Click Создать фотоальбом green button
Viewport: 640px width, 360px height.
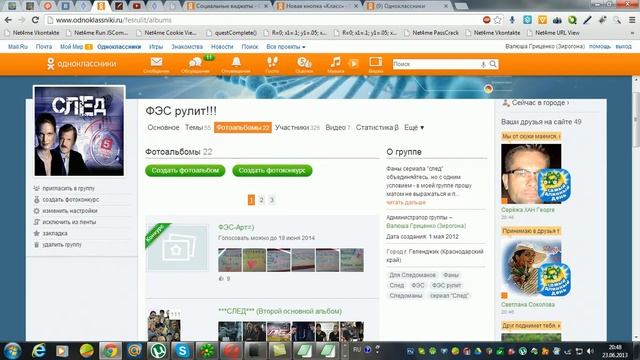[x=185, y=170]
